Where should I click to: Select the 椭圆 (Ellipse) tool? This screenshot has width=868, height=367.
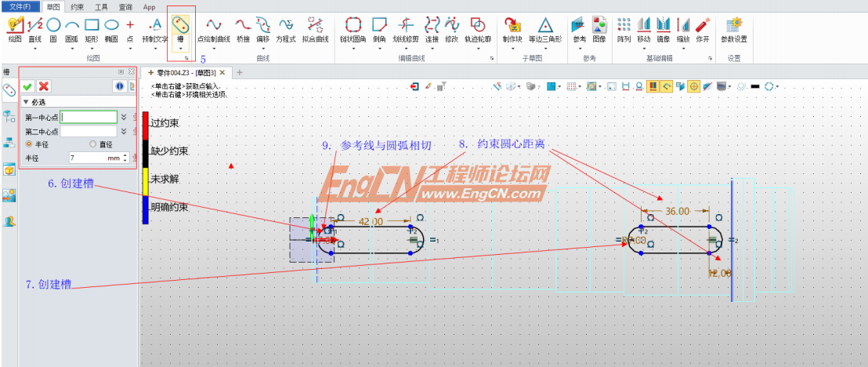[111, 29]
